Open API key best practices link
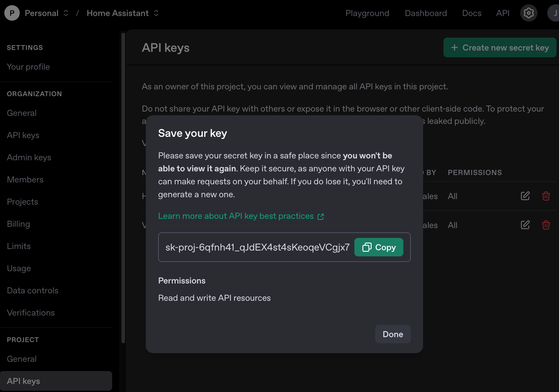Viewport: 559px width, 392px height. point(236,216)
